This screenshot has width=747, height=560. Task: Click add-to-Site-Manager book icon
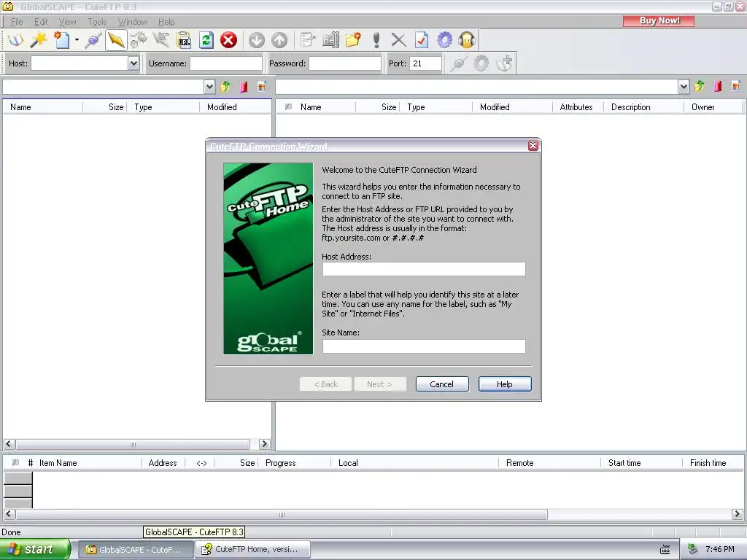tap(505, 63)
